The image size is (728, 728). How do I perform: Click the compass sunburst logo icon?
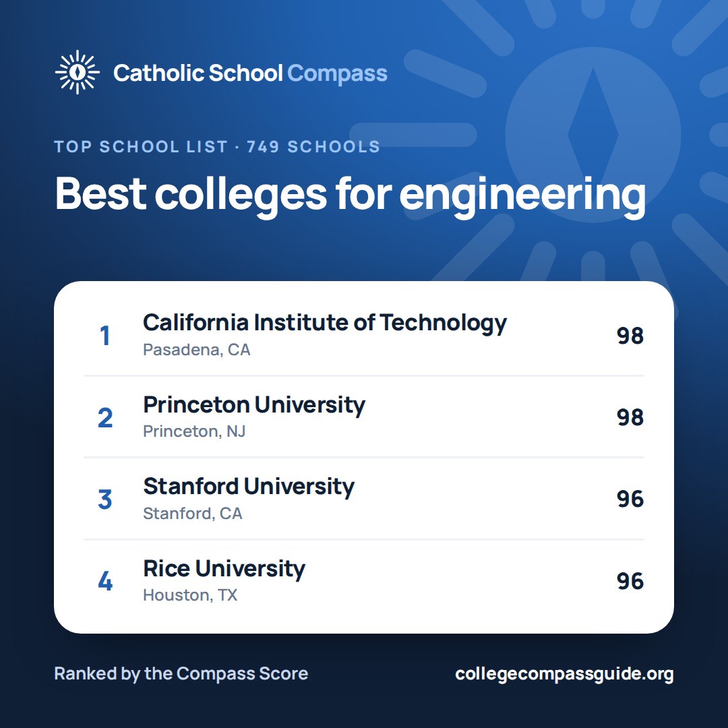pos(77,72)
